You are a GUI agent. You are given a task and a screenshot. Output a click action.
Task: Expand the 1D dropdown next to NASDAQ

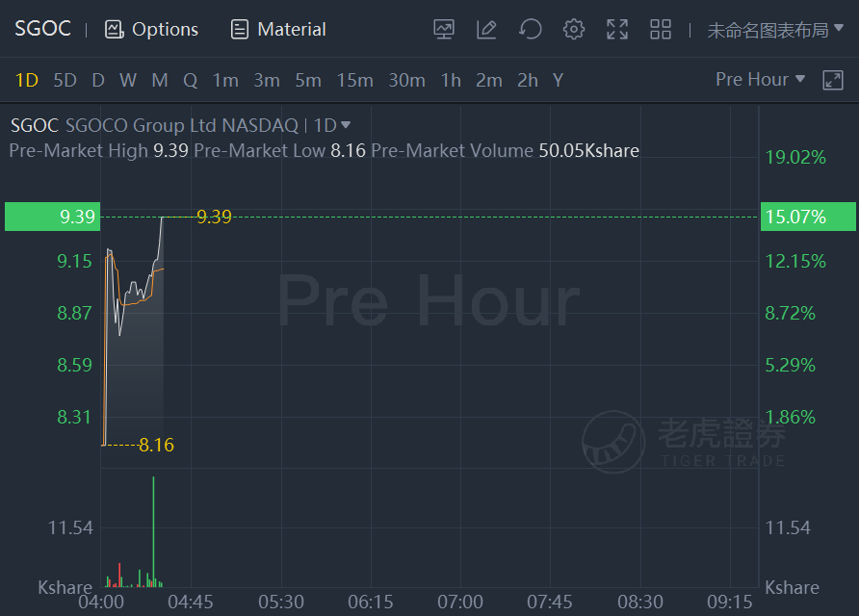[x=332, y=125]
